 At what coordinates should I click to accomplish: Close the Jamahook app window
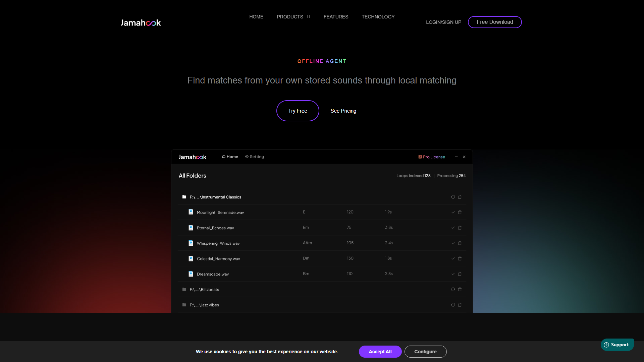[x=464, y=157]
